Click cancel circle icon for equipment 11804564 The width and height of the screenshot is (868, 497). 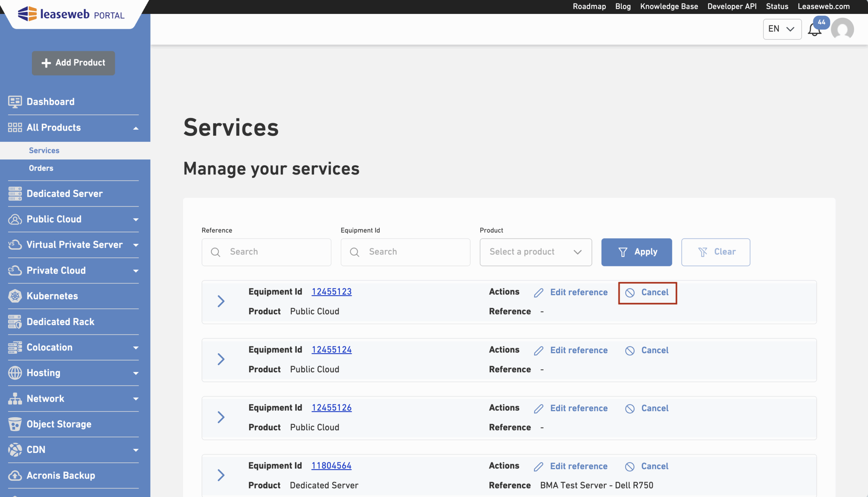[x=630, y=467]
